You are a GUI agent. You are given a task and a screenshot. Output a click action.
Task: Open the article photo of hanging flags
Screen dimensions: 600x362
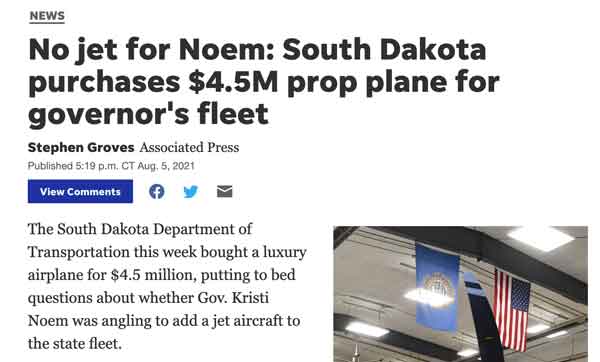click(x=460, y=294)
